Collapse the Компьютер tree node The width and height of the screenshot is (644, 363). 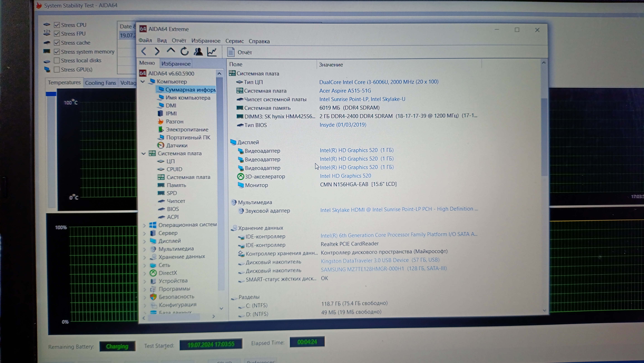143,82
